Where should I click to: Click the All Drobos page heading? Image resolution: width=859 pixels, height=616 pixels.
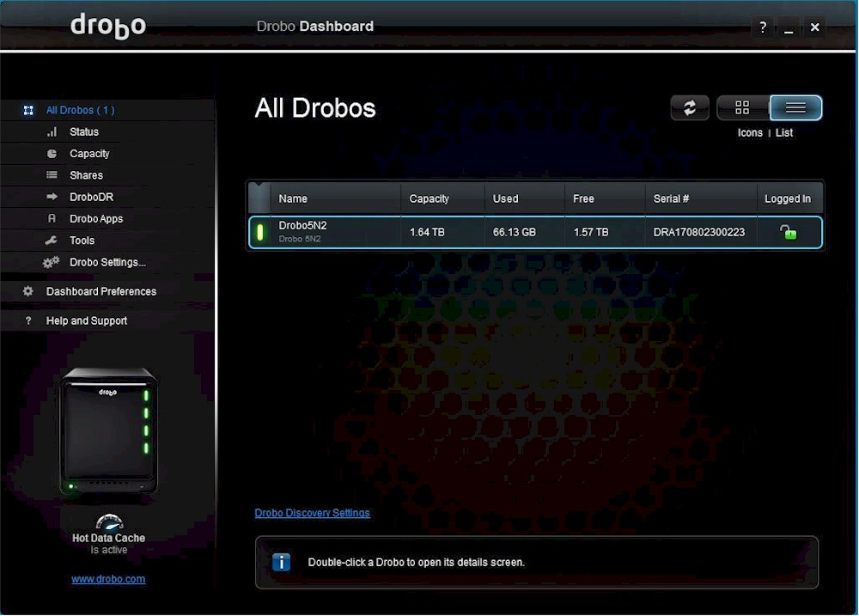point(315,108)
